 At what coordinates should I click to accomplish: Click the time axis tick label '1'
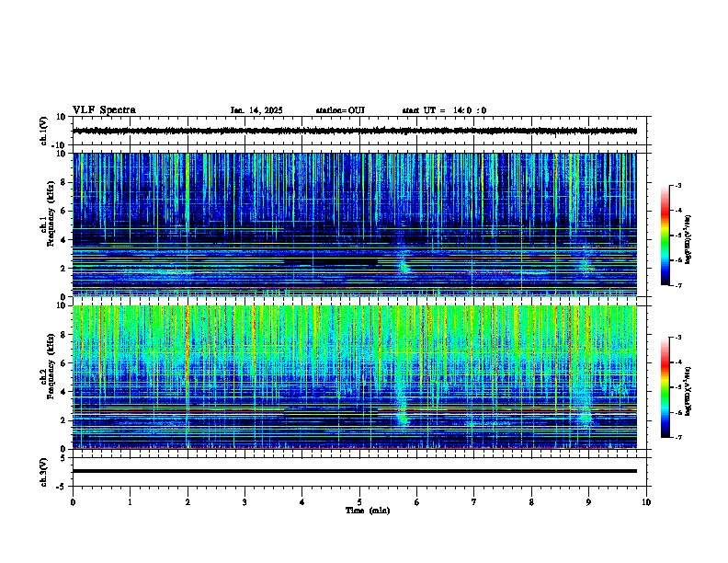click(130, 502)
